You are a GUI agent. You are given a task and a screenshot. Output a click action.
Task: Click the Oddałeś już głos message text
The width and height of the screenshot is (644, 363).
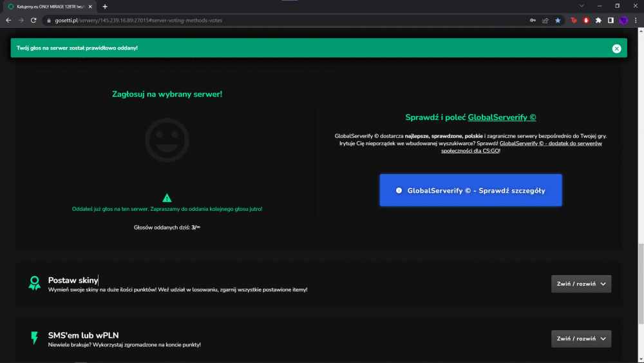(x=167, y=209)
